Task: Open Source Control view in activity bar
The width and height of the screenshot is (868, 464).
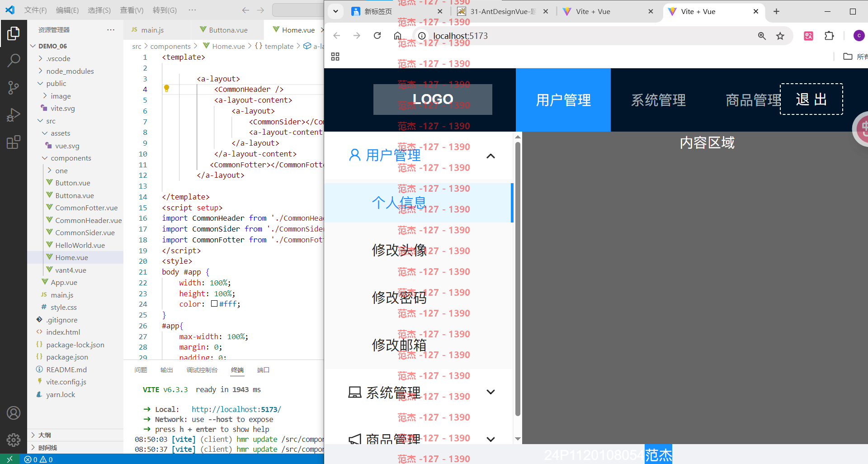Action: 14,87
